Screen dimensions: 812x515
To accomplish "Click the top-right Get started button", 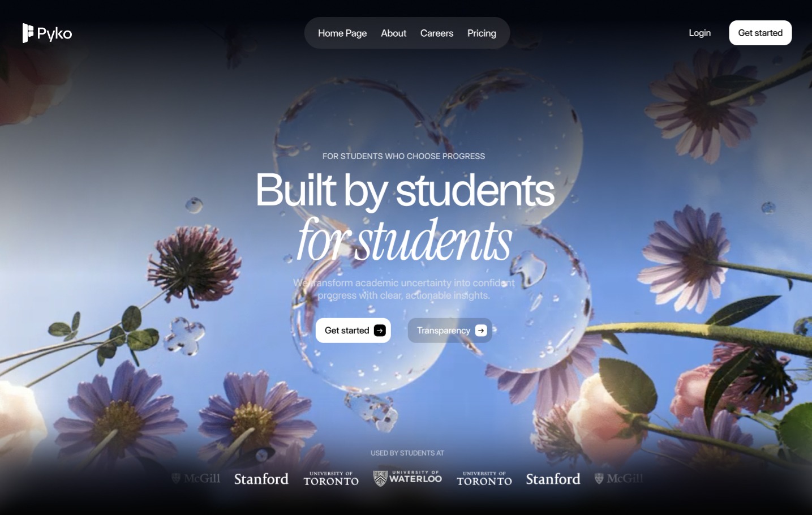I will [761, 33].
